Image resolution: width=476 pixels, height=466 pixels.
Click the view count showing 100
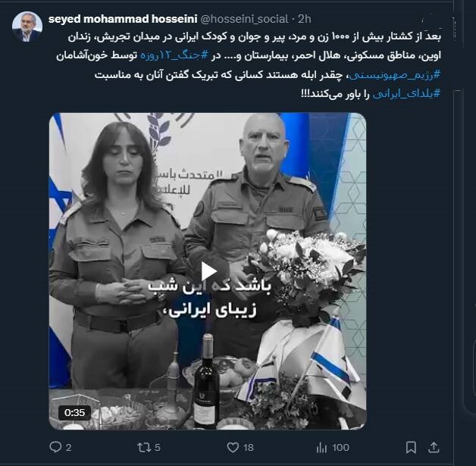tap(340, 448)
